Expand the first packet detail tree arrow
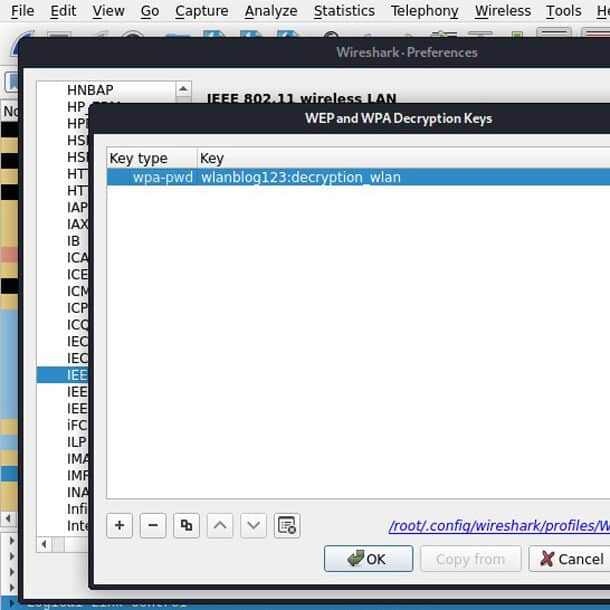This screenshot has width=610, height=610. [12, 541]
